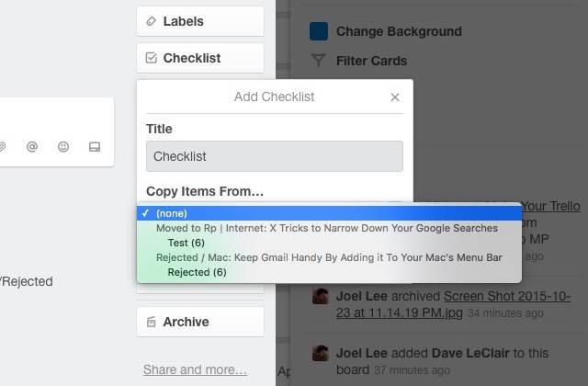This screenshot has height=386, width=588.
Task: Click the Filter Cards funnel icon
Action: click(319, 60)
